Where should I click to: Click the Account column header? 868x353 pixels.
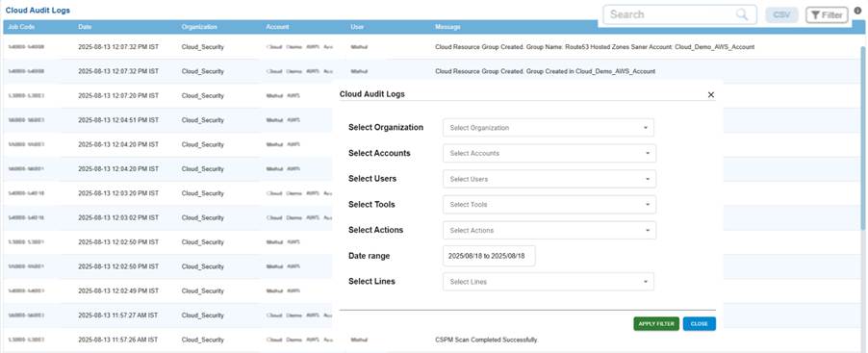coord(277,27)
